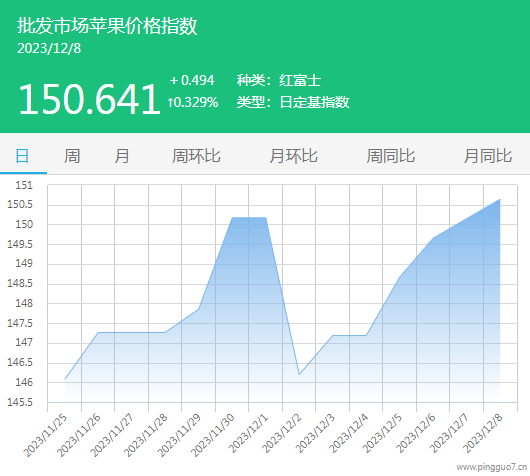The height and width of the screenshot is (476, 530).
Task: Click the 2023/12/8 data point peak
Action: 500,199
